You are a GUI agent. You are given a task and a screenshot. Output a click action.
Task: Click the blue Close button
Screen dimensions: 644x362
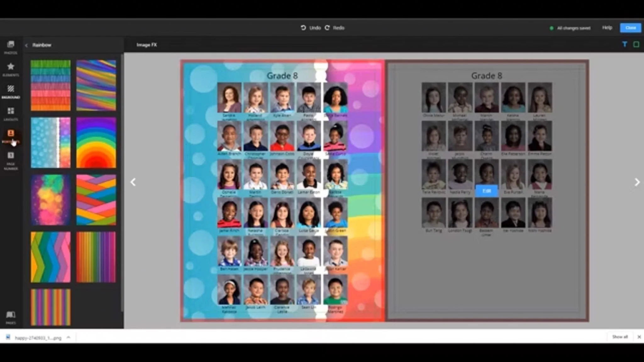pyautogui.click(x=630, y=28)
